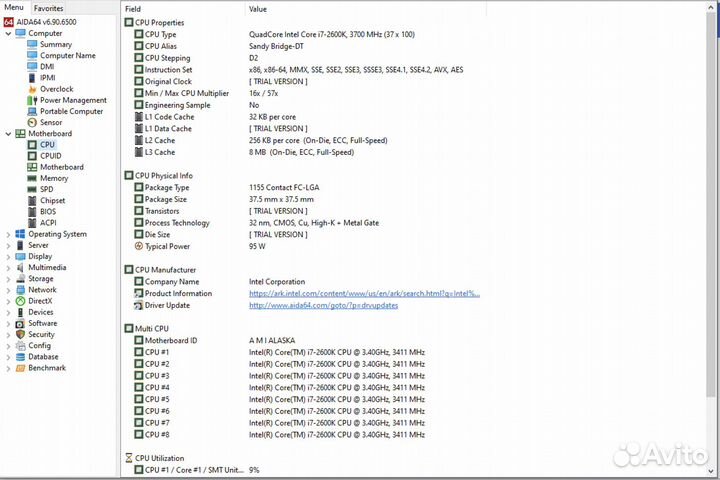Open the BIOS chip icon
Viewport: 720px width, 480px height.
[x=32, y=212]
